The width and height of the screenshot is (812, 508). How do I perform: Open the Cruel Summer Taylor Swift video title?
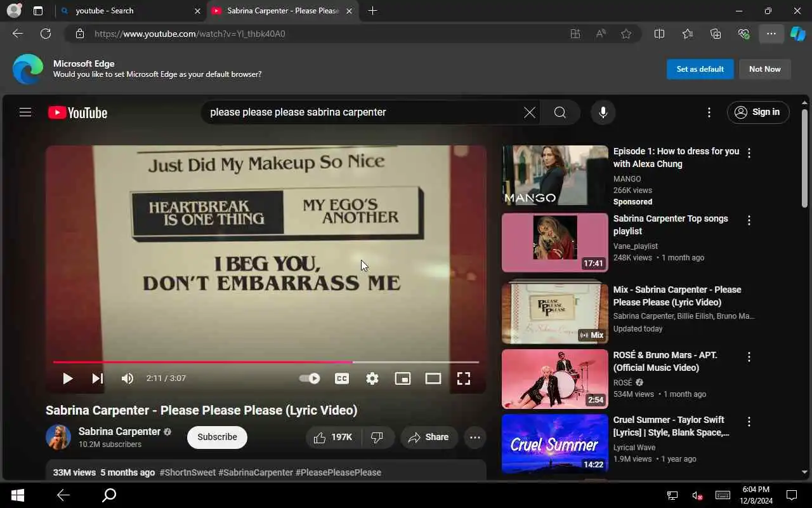click(x=671, y=426)
